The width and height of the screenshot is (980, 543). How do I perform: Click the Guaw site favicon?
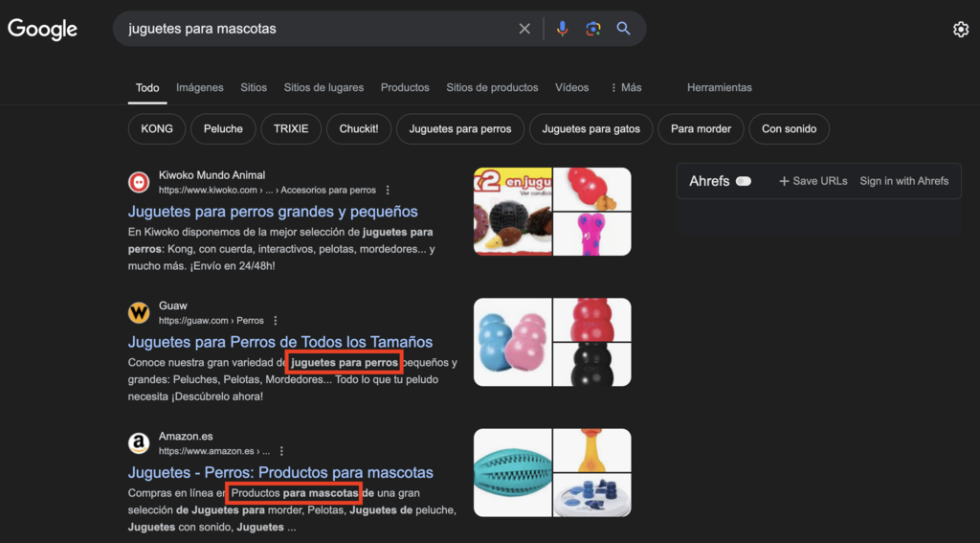(x=139, y=313)
